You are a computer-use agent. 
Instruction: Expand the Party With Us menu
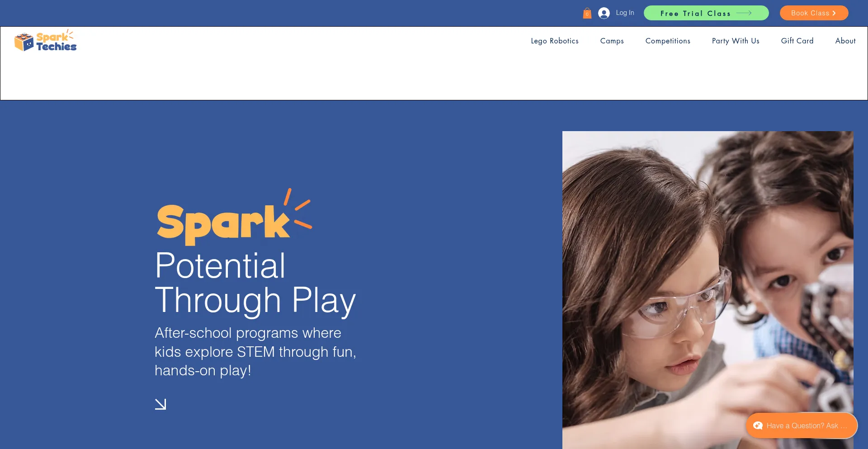coord(736,41)
